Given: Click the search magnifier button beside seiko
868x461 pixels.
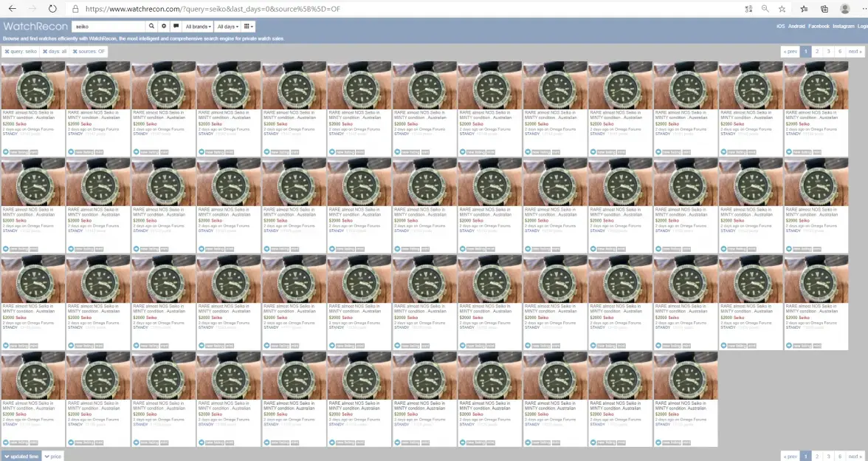Looking at the screenshot, I should coord(151,27).
